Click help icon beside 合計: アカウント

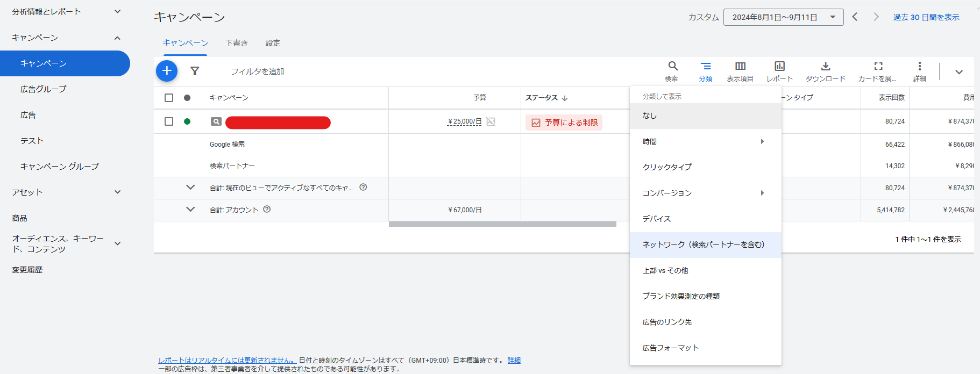point(267,210)
